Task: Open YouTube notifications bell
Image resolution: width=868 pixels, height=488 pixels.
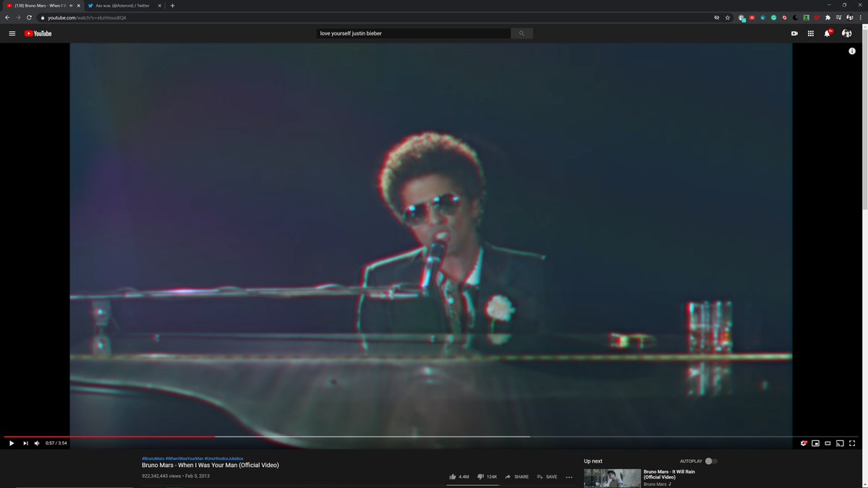Action: tap(826, 33)
